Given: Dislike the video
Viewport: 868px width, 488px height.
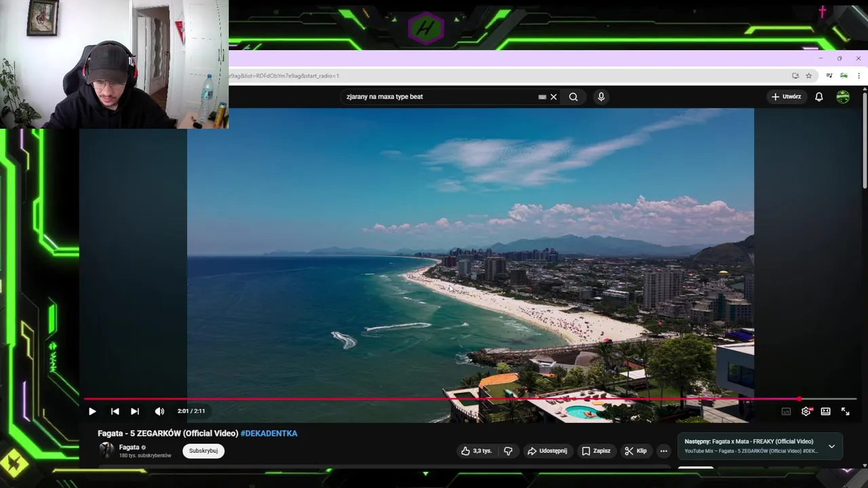Looking at the screenshot, I should click(x=508, y=451).
